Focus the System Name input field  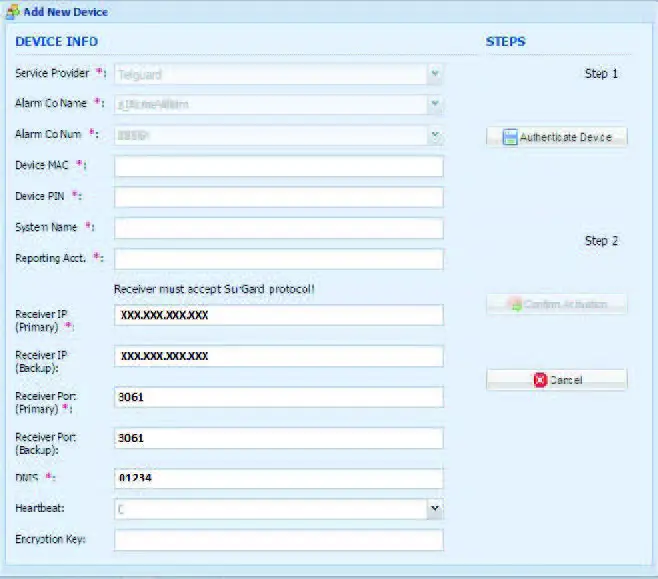pyautogui.click(x=279, y=228)
